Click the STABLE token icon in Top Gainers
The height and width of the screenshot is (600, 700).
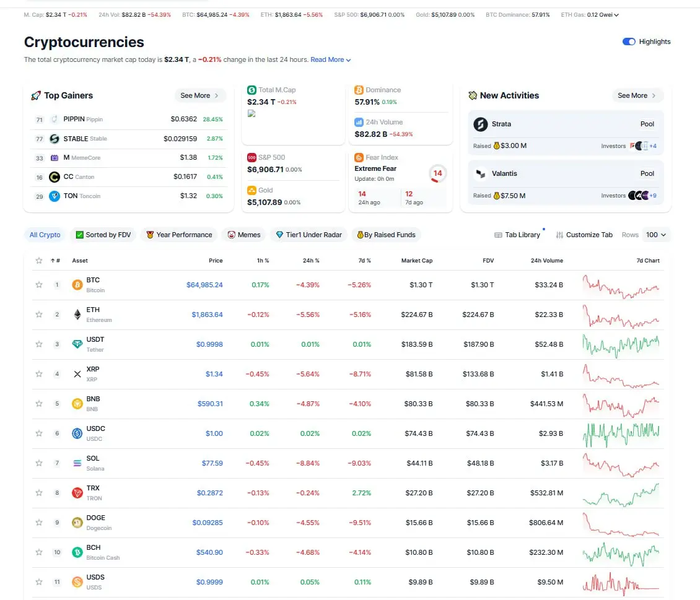[x=55, y=139]
